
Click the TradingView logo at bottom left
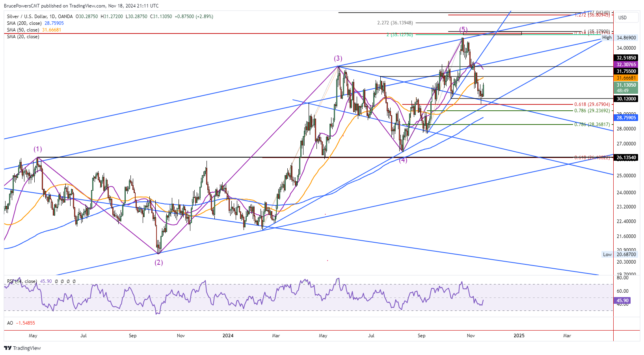coord(22,348)
